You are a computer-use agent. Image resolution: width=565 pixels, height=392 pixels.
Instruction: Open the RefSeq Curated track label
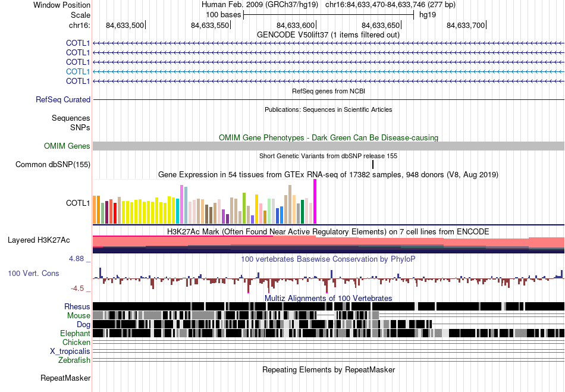coord(63,99)
